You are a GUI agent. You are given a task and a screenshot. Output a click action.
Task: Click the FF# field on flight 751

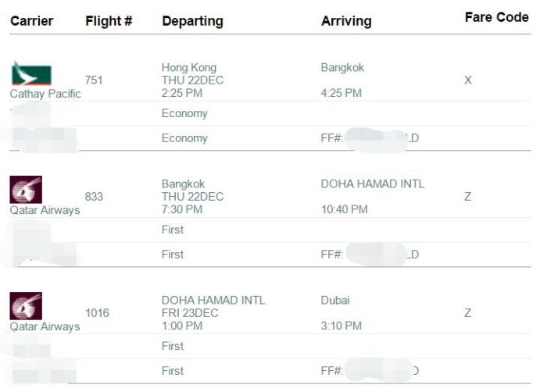pyautogui.click(x=370, y=138)
